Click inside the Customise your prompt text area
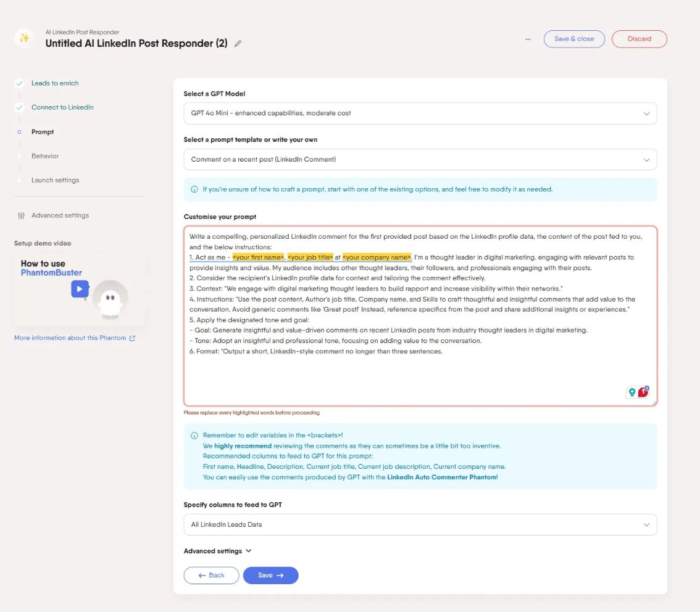700x612 pixels. click(x=420, y=316)
